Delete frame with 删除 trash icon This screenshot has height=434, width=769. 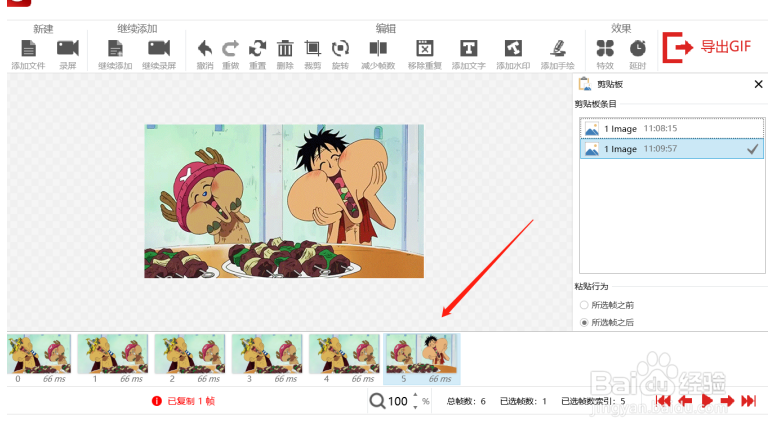[285, 49]
